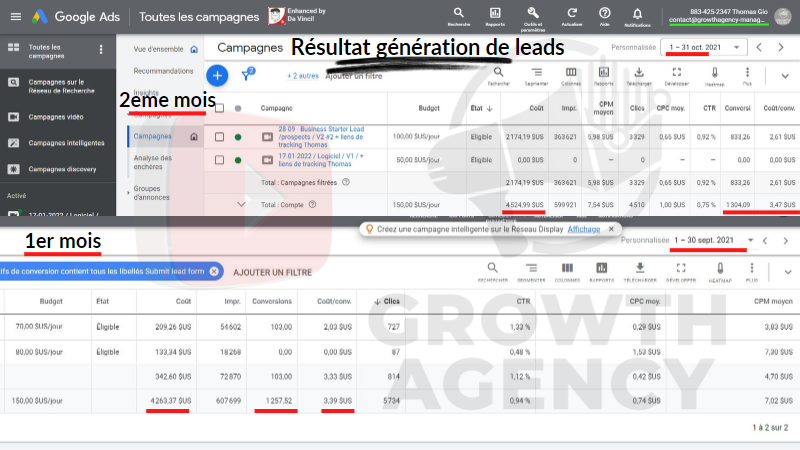Click the Affichage link in banner
800x450 pixels.
pyautogui.click(x=584, y=229)
